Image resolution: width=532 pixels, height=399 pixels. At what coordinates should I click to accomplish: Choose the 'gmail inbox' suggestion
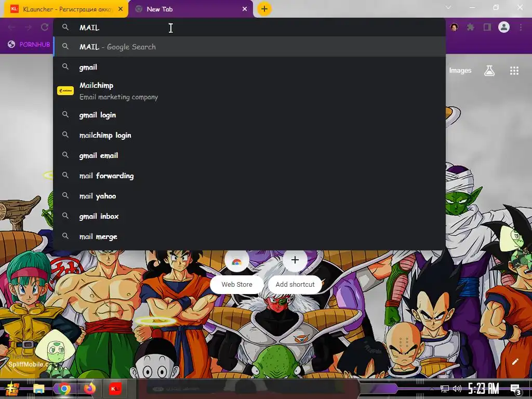(x=249, y=217)
